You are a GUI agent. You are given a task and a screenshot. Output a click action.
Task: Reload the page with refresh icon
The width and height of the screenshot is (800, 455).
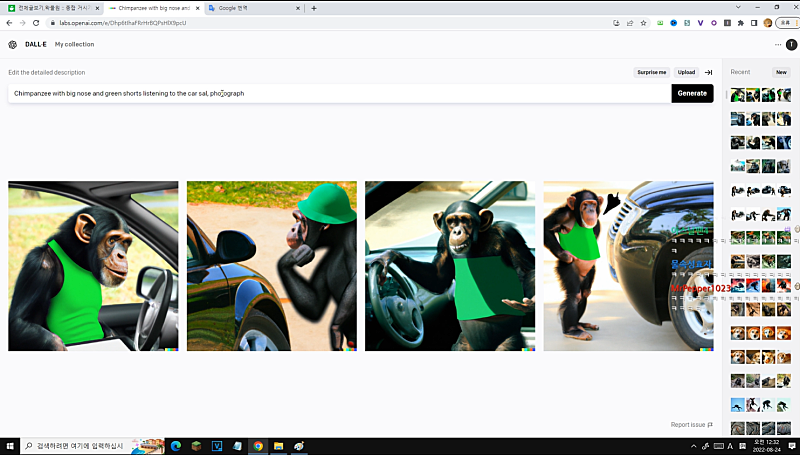[36, 22]
